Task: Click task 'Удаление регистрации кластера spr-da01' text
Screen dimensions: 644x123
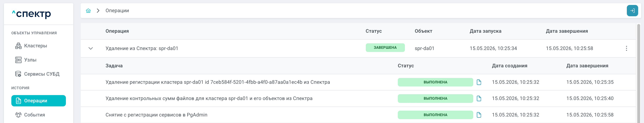Action: 218,82
